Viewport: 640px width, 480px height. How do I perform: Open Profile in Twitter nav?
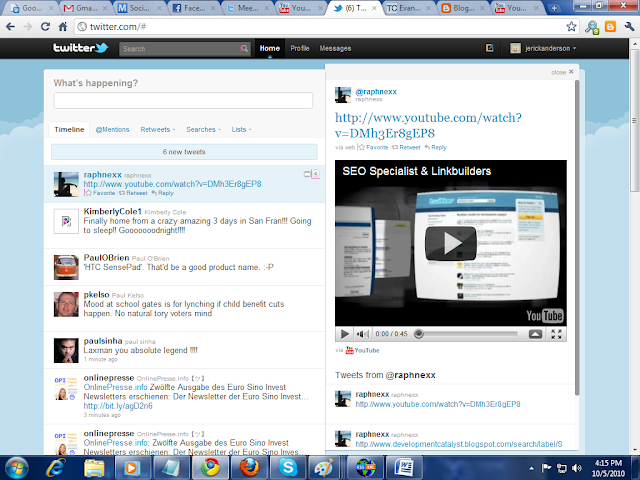(x=300, y=48)
